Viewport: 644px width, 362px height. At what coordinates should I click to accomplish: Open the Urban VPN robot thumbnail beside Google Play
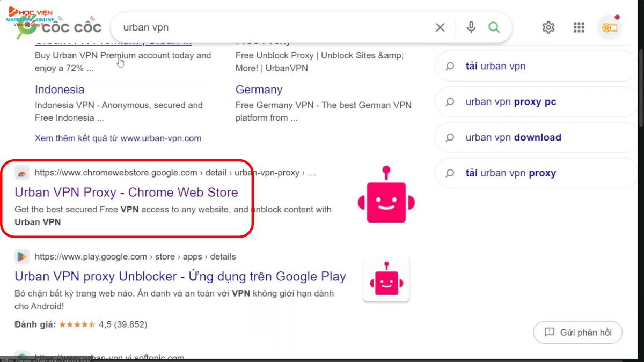coord(386,279)
